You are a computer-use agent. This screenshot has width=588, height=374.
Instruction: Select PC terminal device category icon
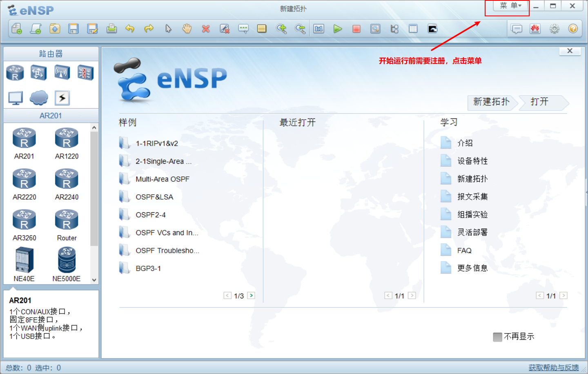(16, 98)
